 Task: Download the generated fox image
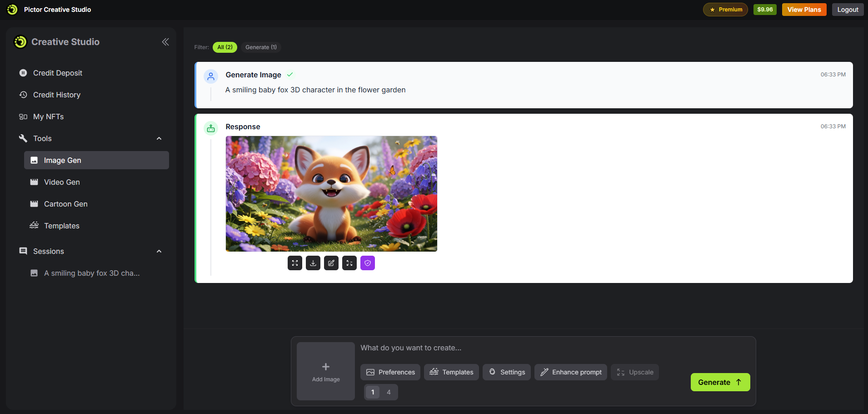313,263
